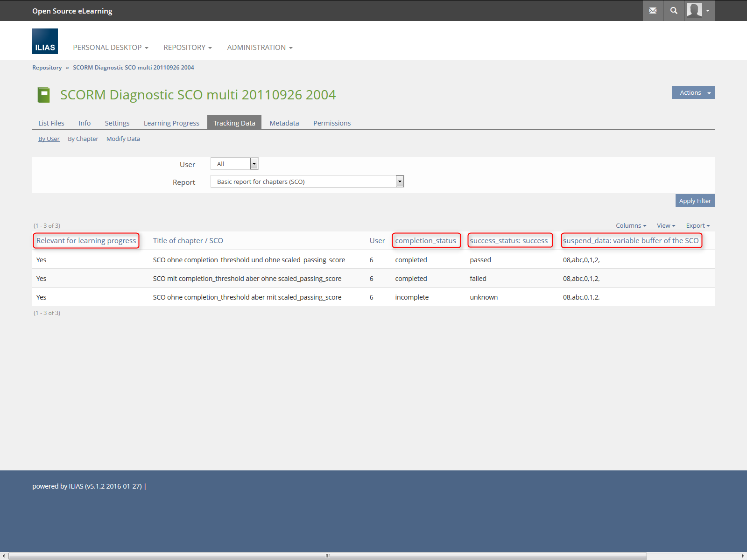Open the mail envelope icon
This screenshot has width=747, height=560.
point(653,11)
